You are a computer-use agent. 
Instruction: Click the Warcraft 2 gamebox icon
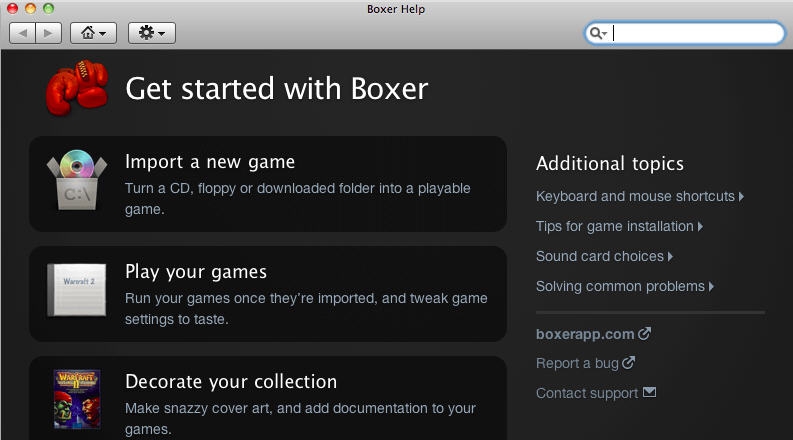click(x=77, y=290)
